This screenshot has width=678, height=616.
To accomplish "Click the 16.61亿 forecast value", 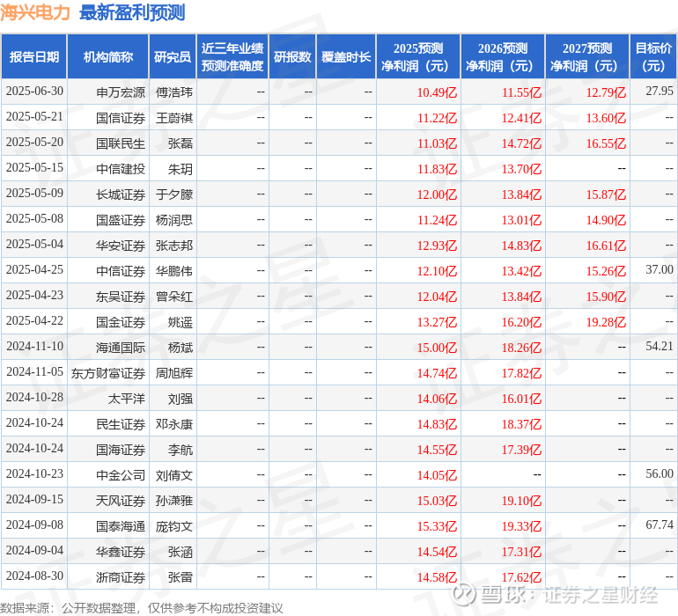I will coord(606,246).
